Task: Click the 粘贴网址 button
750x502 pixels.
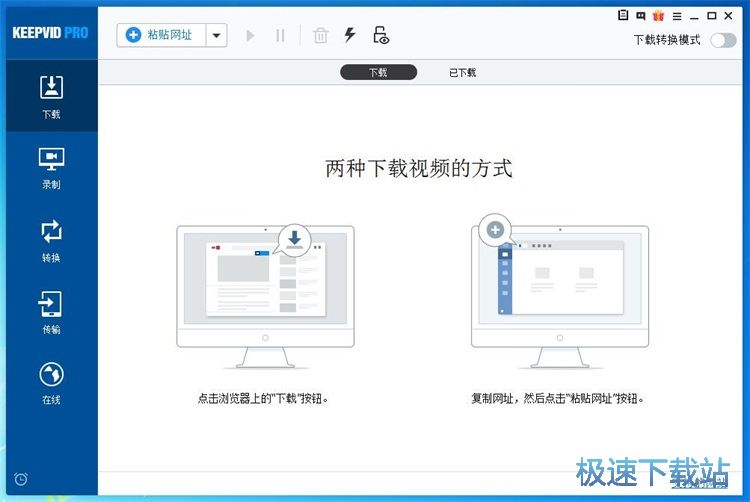Action: (162, 36)
